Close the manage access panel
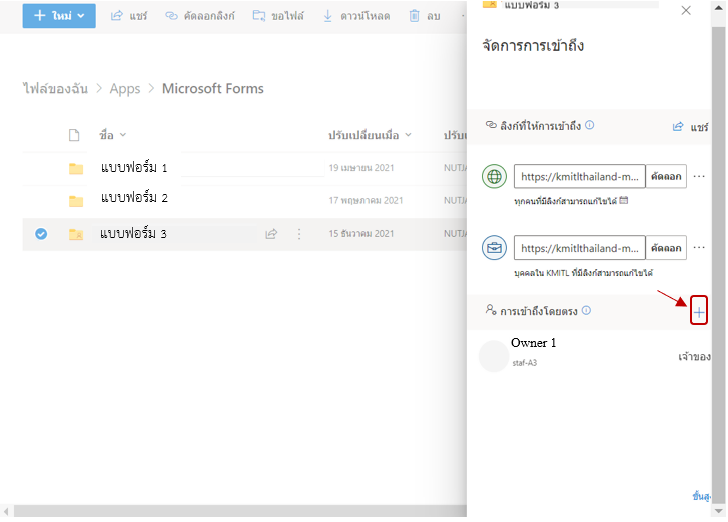 (685, 10)
